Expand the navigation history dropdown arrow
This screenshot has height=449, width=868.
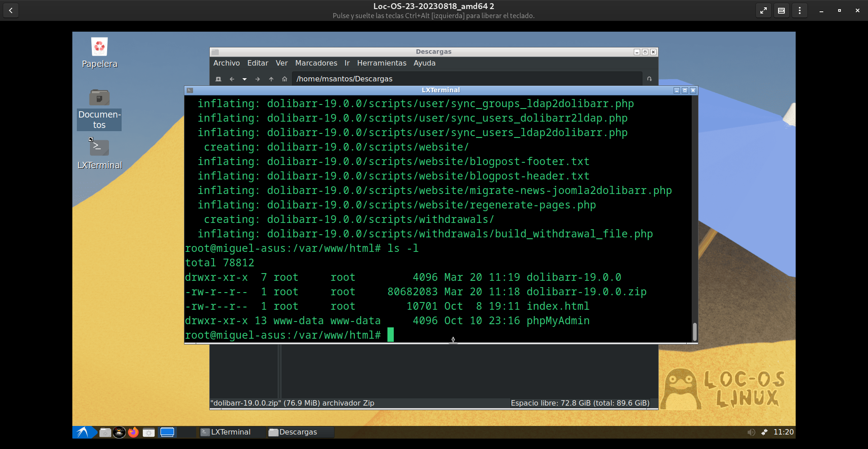[x=245, y=79]
